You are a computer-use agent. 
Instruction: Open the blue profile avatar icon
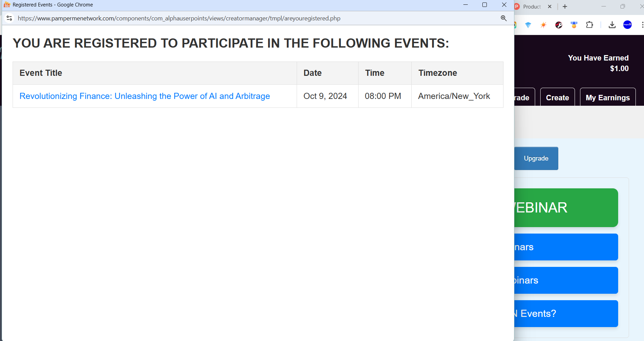[627, 25]
